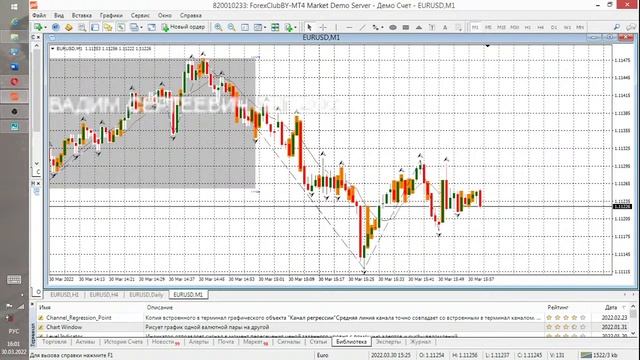640x360 pixels.
Task: Open the on-screen keyboard taskbar icon
Action: click(x=14, y=280)
